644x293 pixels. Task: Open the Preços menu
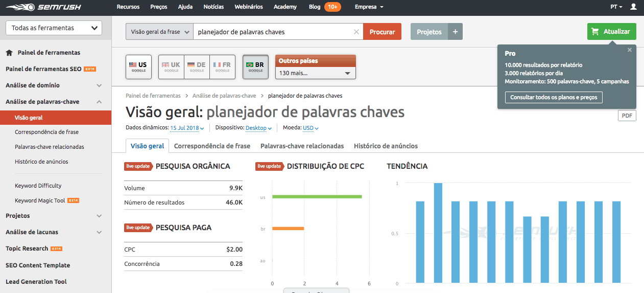pyautogui.click(x=159, y=7)
